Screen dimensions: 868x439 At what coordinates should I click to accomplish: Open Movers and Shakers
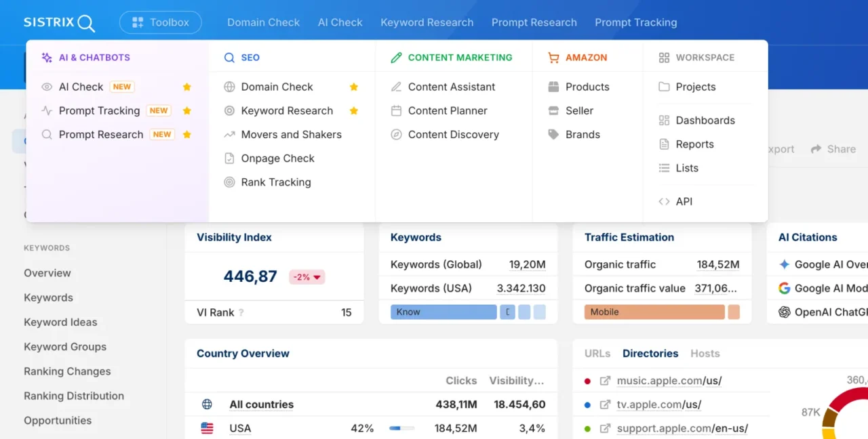(x=292, y=134)
